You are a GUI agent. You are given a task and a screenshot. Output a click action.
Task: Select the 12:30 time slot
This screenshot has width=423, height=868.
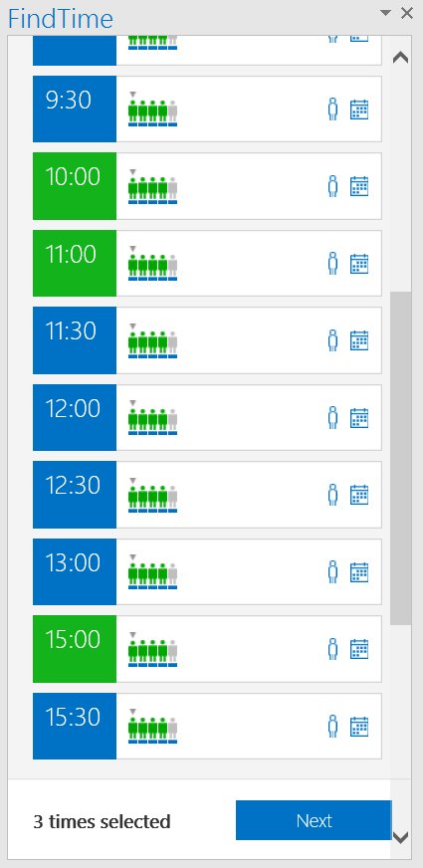tap(75, 495)
